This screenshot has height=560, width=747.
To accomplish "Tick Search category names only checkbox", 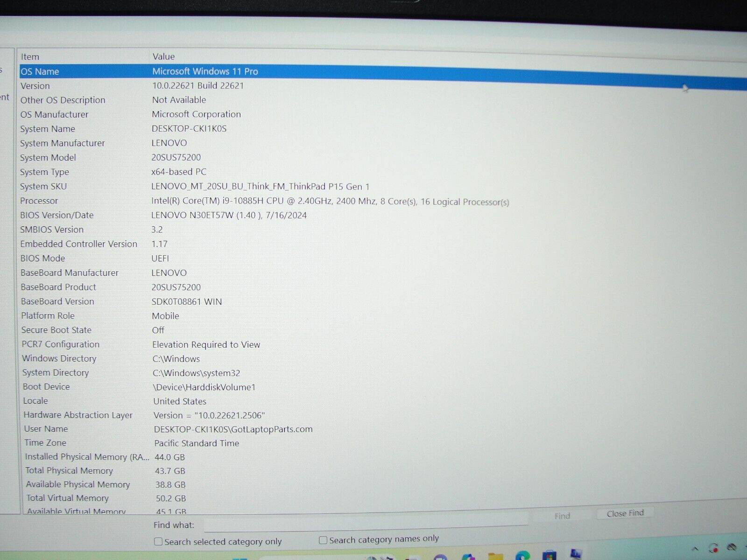I will click(323, 540).
